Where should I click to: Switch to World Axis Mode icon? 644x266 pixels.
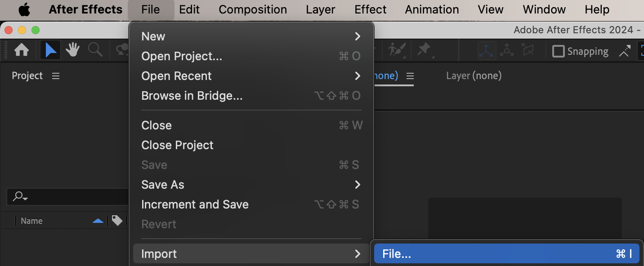tap(507, 51)
